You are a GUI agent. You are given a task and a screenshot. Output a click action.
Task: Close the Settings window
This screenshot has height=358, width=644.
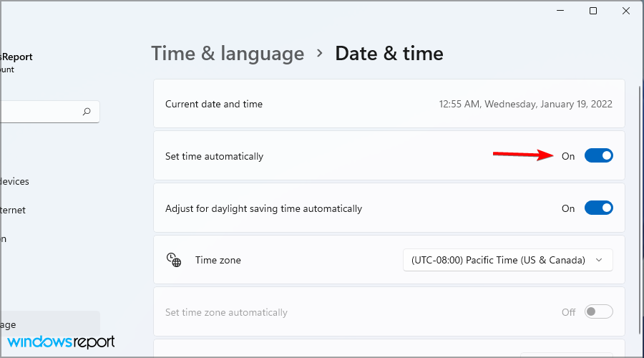click(626, 11)
